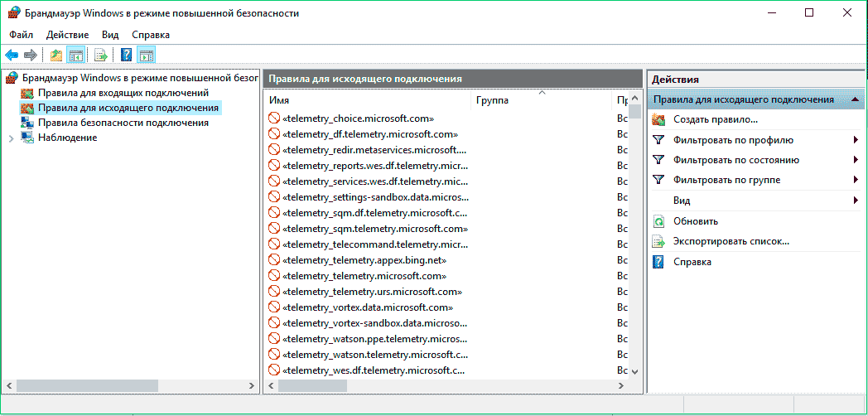
Task: Click the Create rule icon in Actions
Action: pos(658,119)
